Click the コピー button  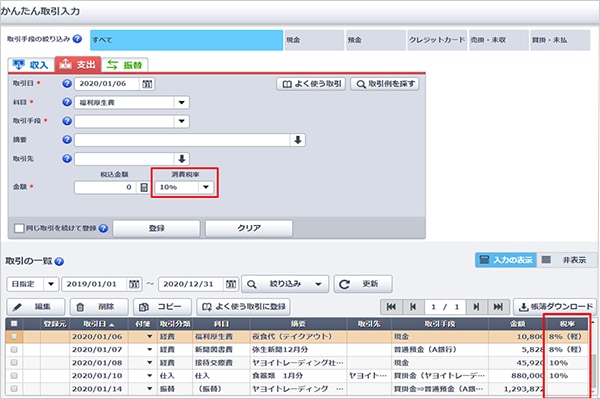pos(163,307)
